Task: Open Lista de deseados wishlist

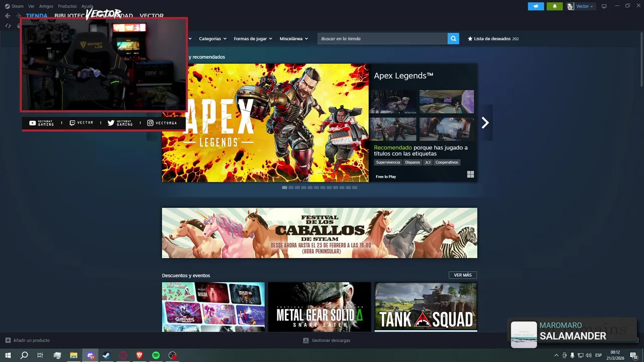Action: (x=493, y=39)
